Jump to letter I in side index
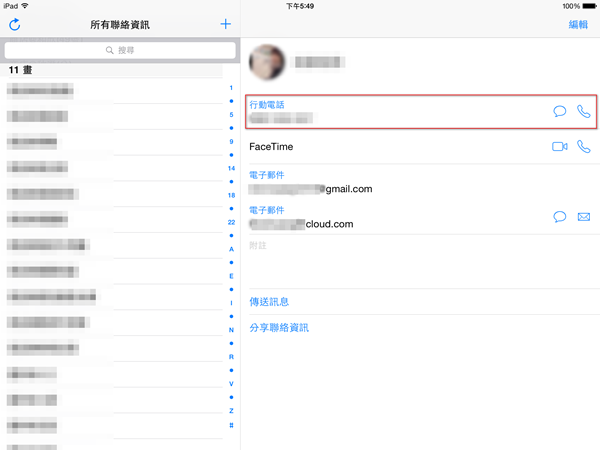The image size is (600, 450). (231, 303)
